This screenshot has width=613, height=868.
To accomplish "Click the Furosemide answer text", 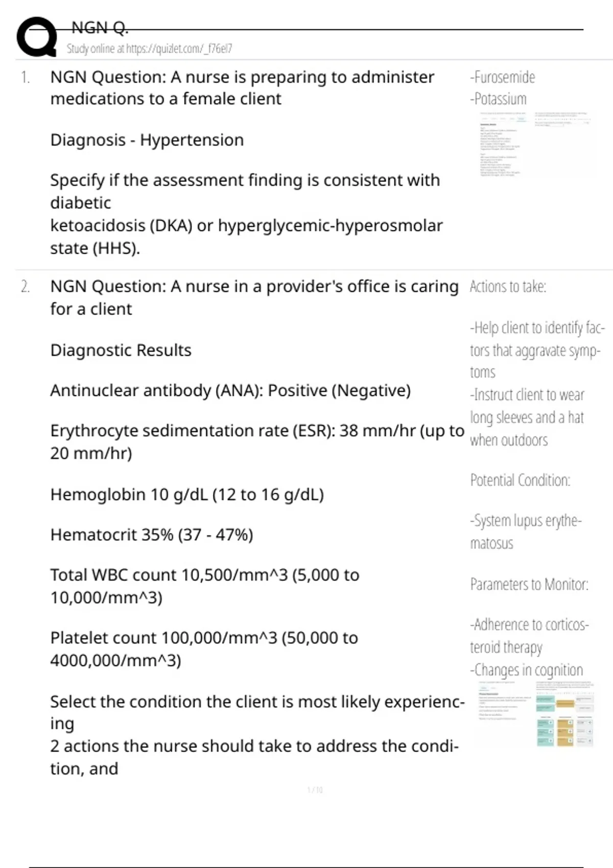I will click(x=503, y=78).
